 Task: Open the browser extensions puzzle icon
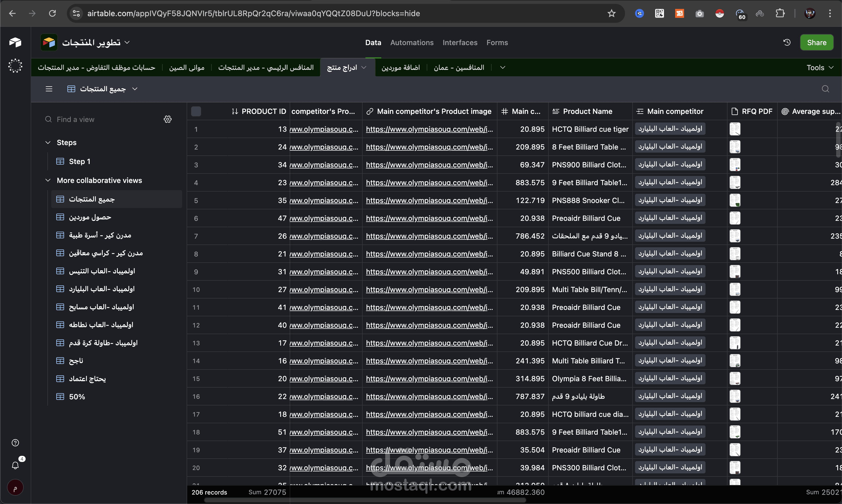point(780,14)
